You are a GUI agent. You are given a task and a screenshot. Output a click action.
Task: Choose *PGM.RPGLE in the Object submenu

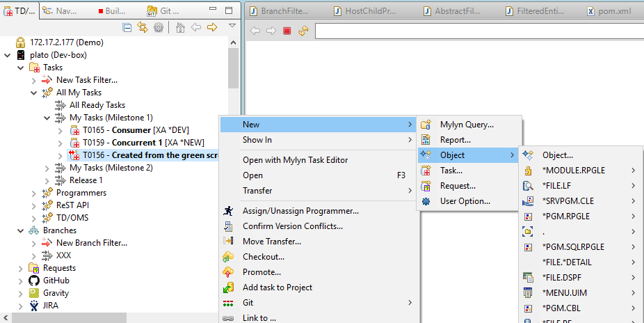pyautogui.click(x=565, y=216)
